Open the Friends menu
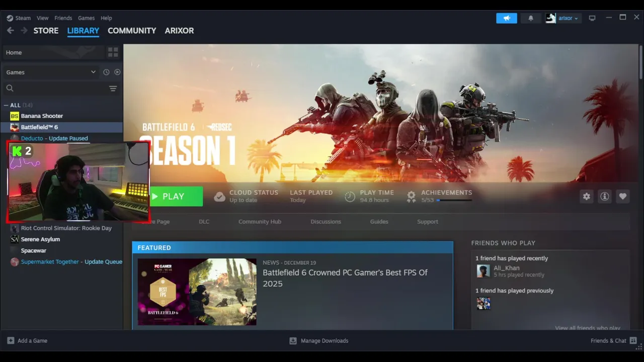 tap(63, 18)
